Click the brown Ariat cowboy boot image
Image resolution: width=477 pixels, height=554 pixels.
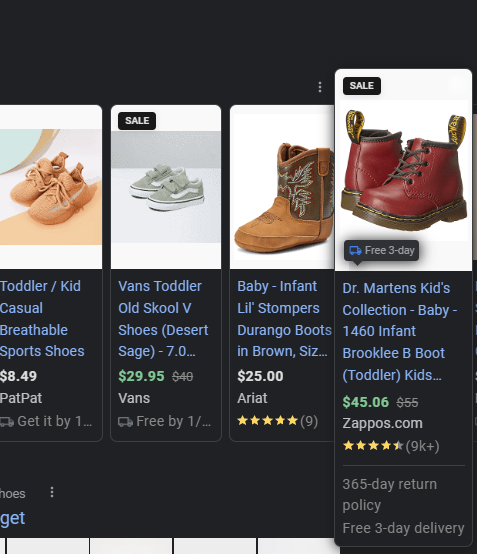tap(284, 187)
